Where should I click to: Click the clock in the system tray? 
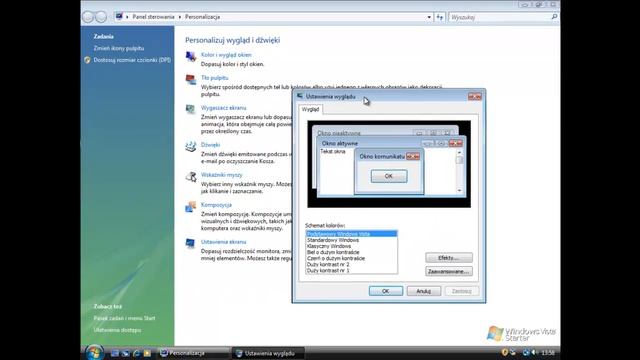pyautogui.click(x=548, y=353)
